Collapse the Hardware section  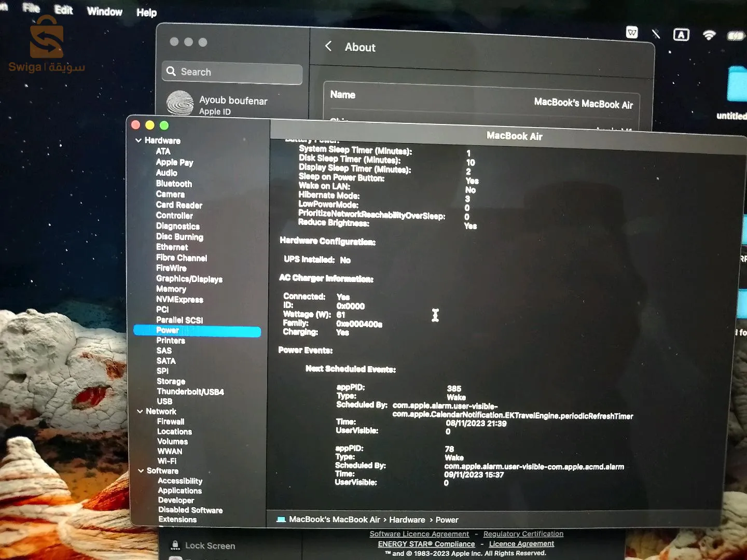click(x=139, y=140)
